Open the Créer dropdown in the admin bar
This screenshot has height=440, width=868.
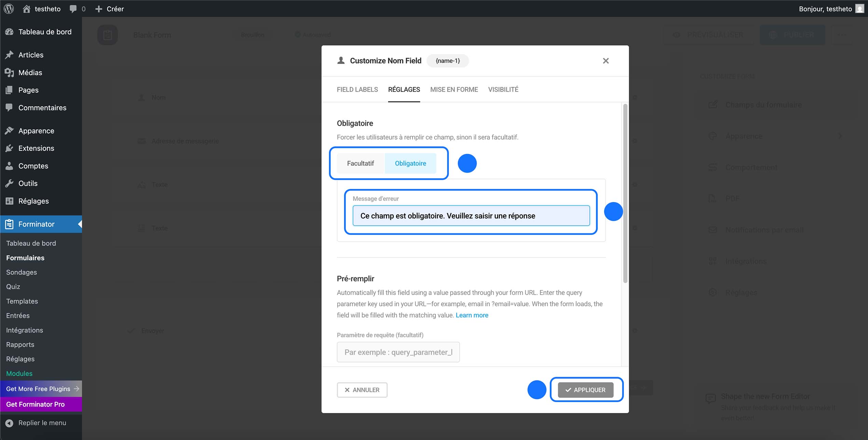[109, 9]
